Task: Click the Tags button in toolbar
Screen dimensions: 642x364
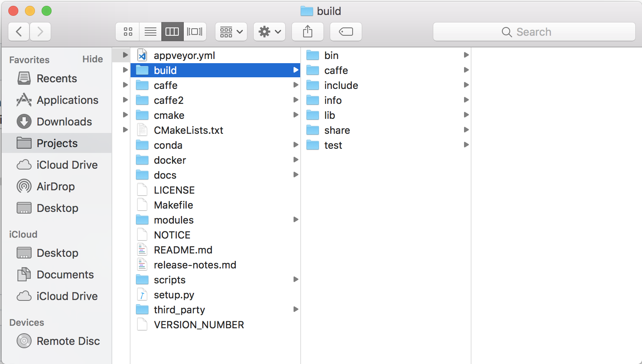Action: [346, 31]
